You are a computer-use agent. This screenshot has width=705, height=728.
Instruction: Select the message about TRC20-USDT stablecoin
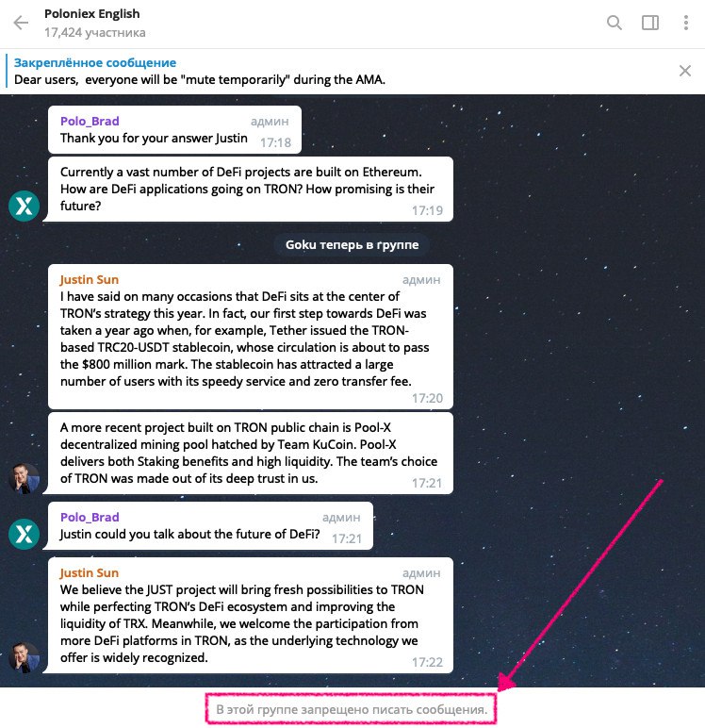(x=251, y=337)
